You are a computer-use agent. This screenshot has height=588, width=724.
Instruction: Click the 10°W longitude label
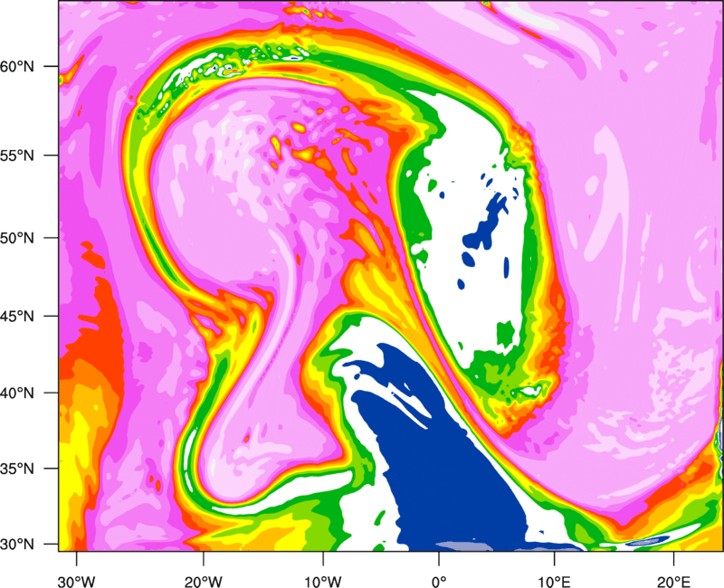323,582
